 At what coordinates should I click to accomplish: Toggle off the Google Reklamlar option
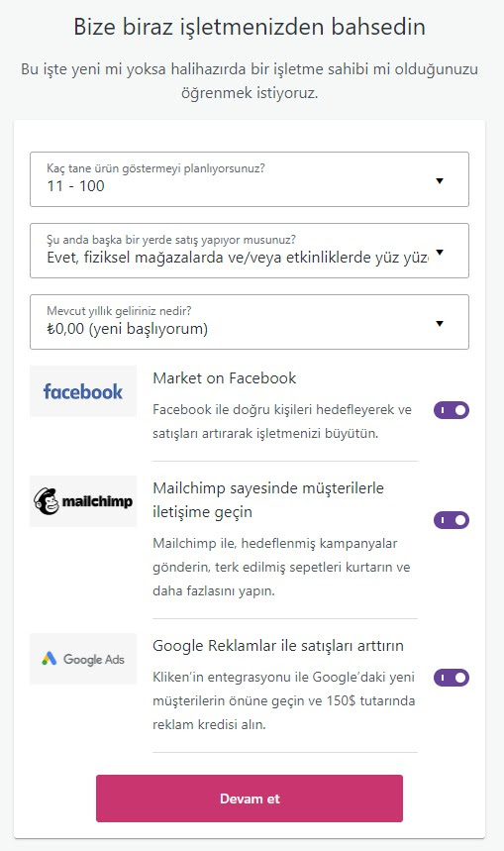coord(451,678)
